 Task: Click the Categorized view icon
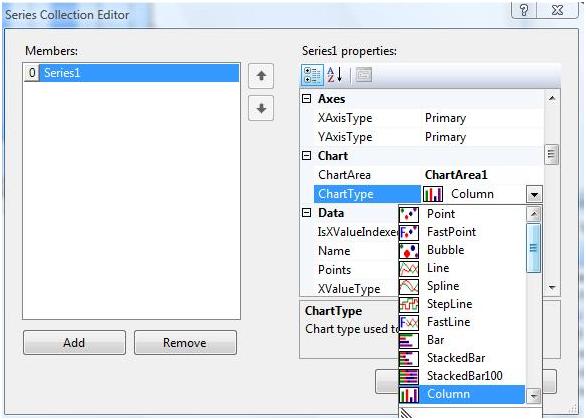(312, 75)
